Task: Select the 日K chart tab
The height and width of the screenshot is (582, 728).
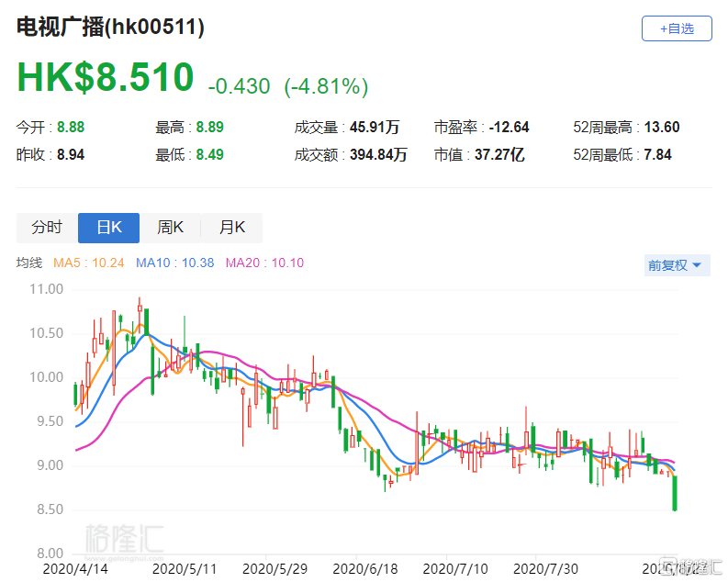Action: tap(108, 228)
